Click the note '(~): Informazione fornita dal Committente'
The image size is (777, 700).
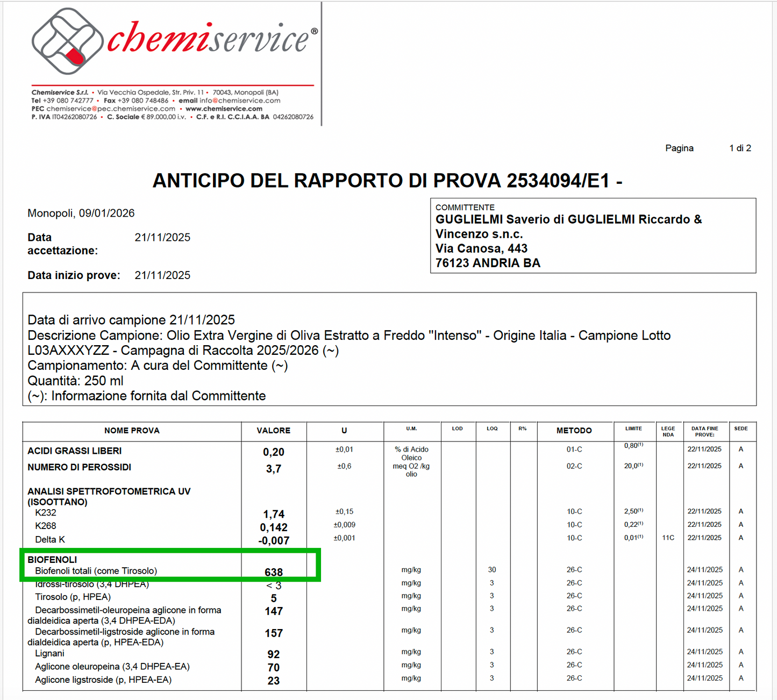click(x=147, y=396)
